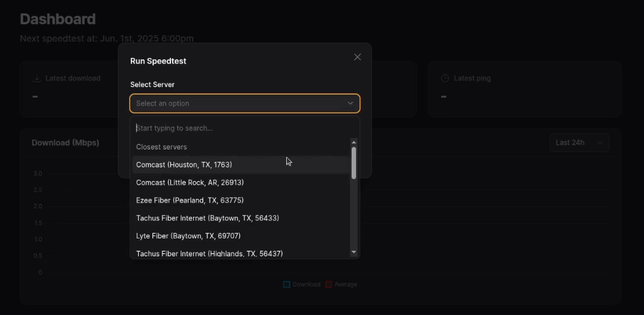Screen dimensions: 644x315
Task: Click the server list scroll up arrow
Action: point(353,142)
